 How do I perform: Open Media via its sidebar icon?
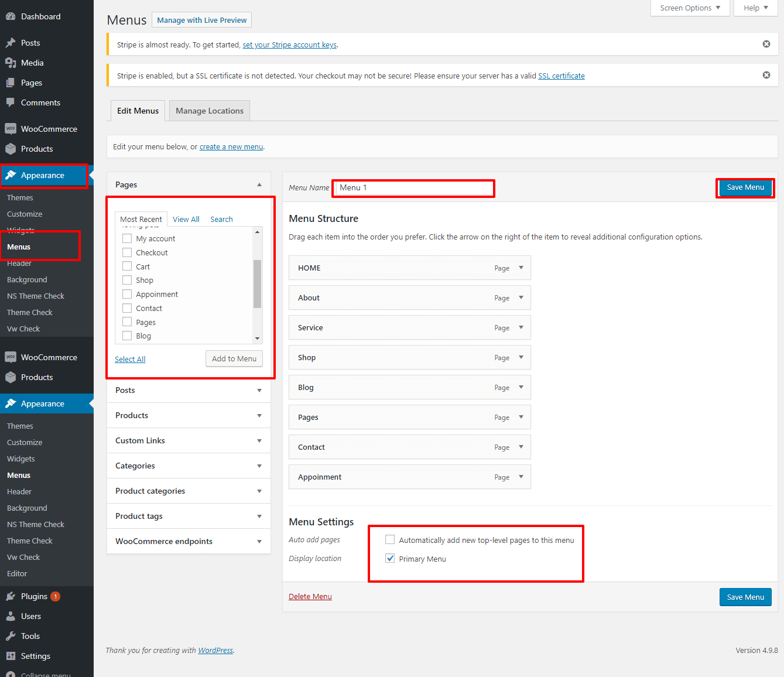[x=11, y=63]
